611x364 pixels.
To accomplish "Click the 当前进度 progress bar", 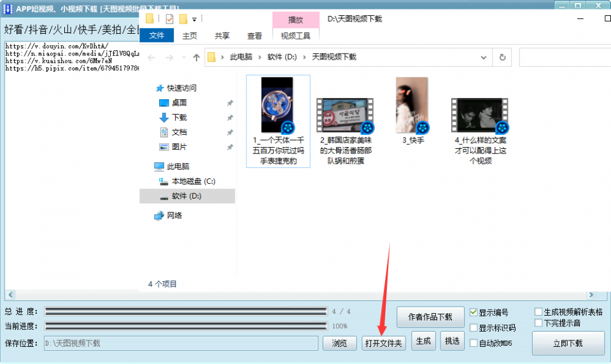I will tap(186, 326).
